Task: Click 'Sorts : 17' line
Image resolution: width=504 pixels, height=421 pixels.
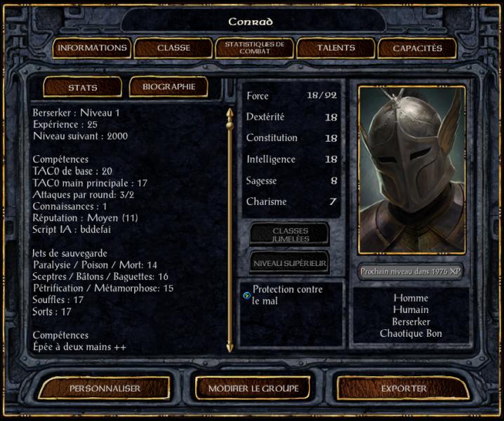Action: (52, 312)
